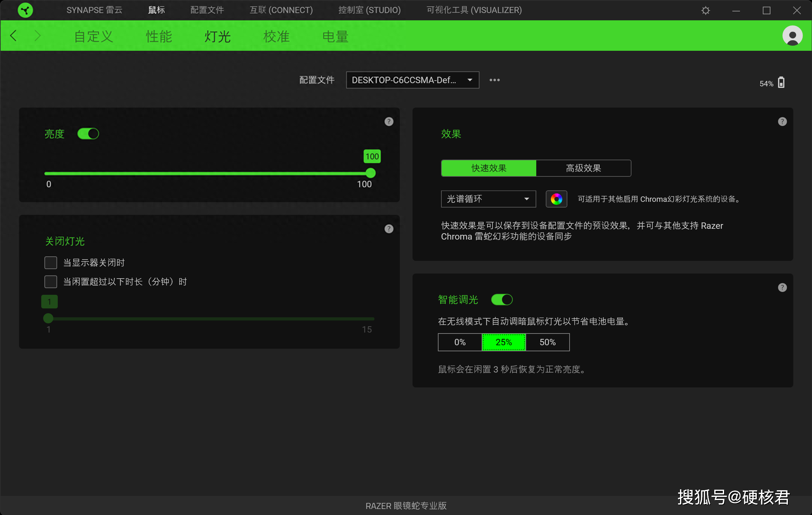Toggle the 智能调光 switch
Viewport: 812px width, 515px height.
coord(501,300)
